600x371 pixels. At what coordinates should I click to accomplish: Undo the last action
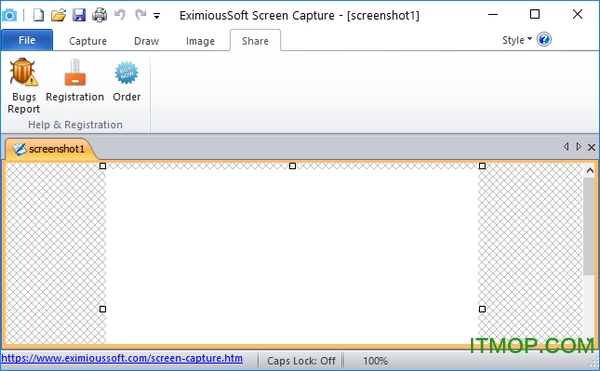tap(120, 15)
